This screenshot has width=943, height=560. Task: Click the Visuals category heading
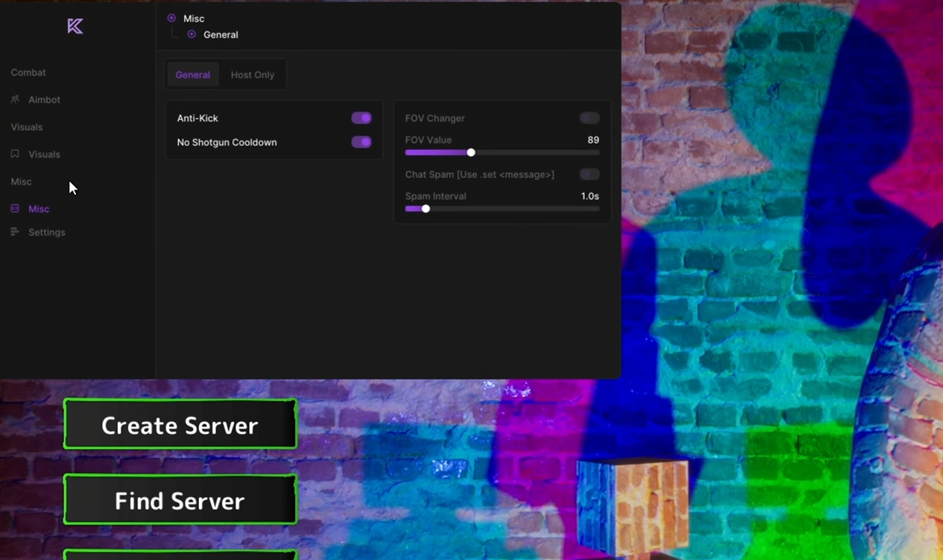[27, 127]
